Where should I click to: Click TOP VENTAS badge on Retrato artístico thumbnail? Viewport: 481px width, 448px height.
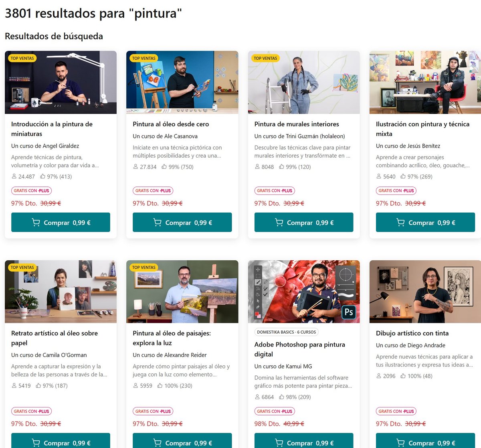tap(22, 268)
